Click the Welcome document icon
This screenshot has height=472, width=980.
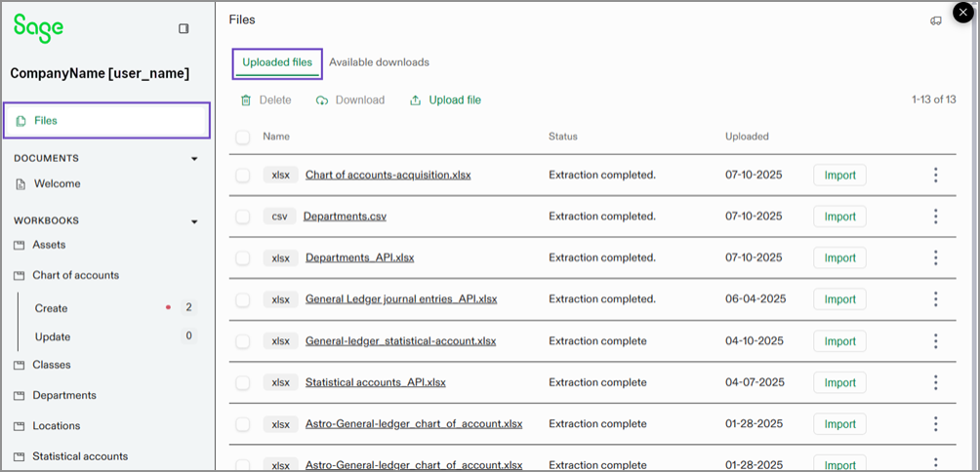click(x=20, y=184)
